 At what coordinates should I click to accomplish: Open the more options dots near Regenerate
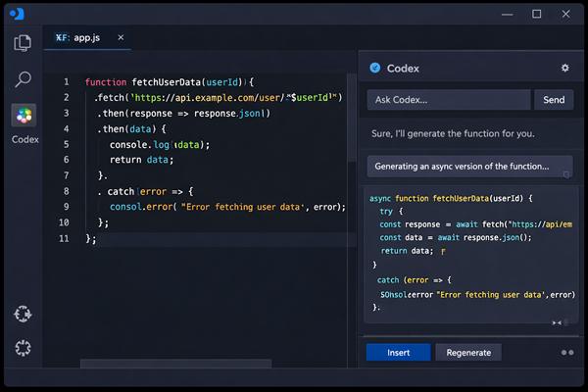tap(567, 352)
